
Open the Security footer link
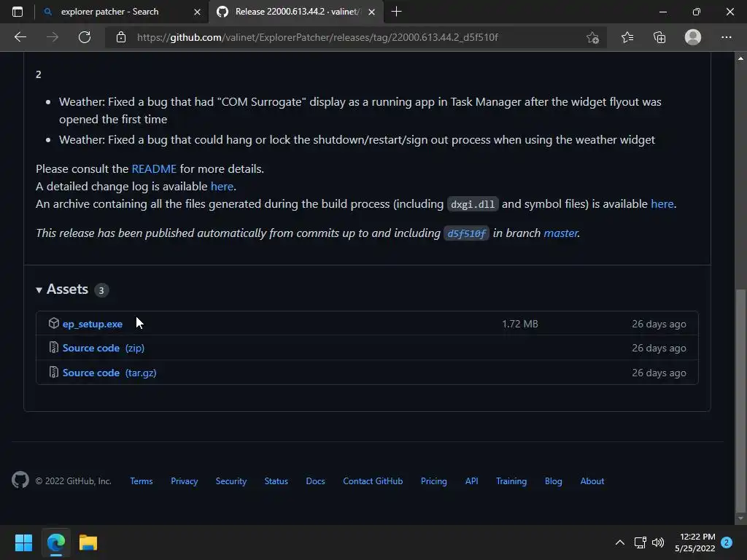click(x=231, y=481)
